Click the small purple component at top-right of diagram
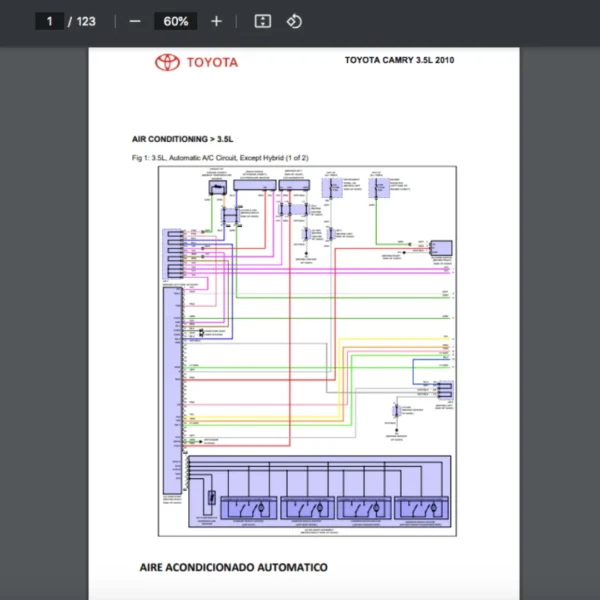The width and height of the screenshot is (600, 600). tap(441, 247)
